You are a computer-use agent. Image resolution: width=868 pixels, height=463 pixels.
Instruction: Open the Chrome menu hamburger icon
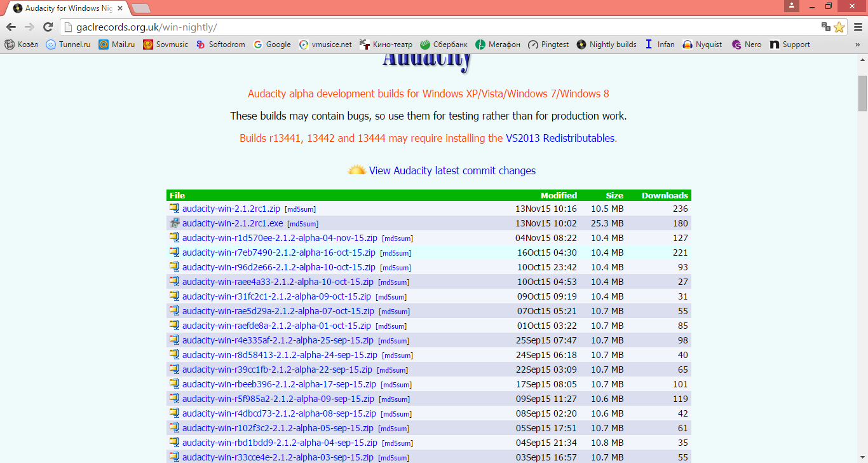[x=857, y=27]
